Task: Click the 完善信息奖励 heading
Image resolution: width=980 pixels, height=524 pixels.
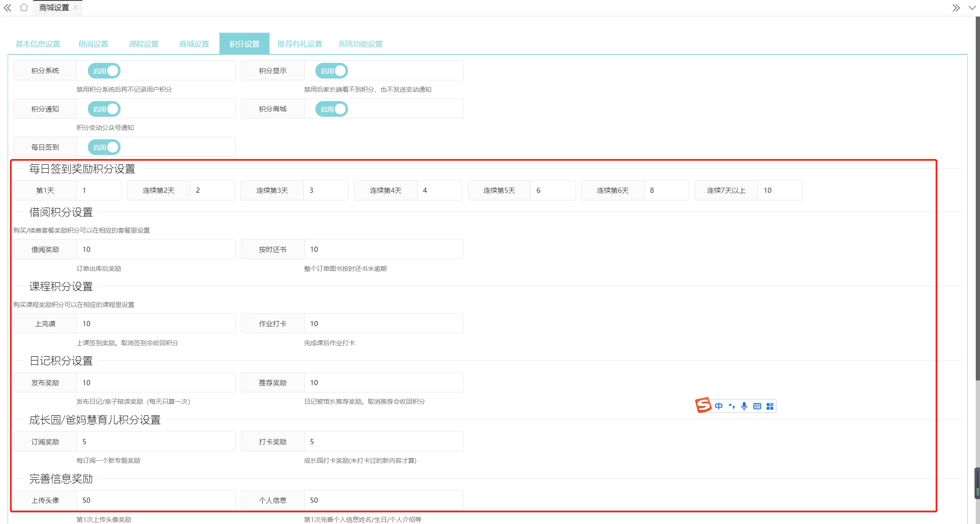Action: tap(61, 479)
